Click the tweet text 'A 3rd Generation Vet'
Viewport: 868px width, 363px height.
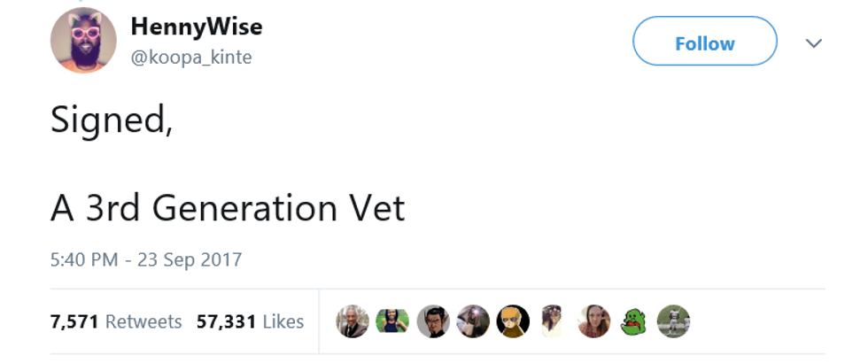coord(228,208)
